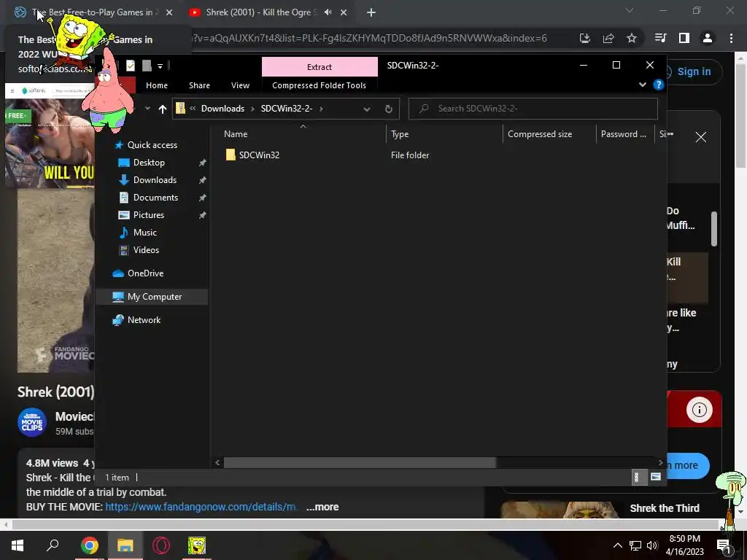Open browser media control icon
The width and height of the screenshot is (747, 560).
pyautogui.click(x=661, y=38)
